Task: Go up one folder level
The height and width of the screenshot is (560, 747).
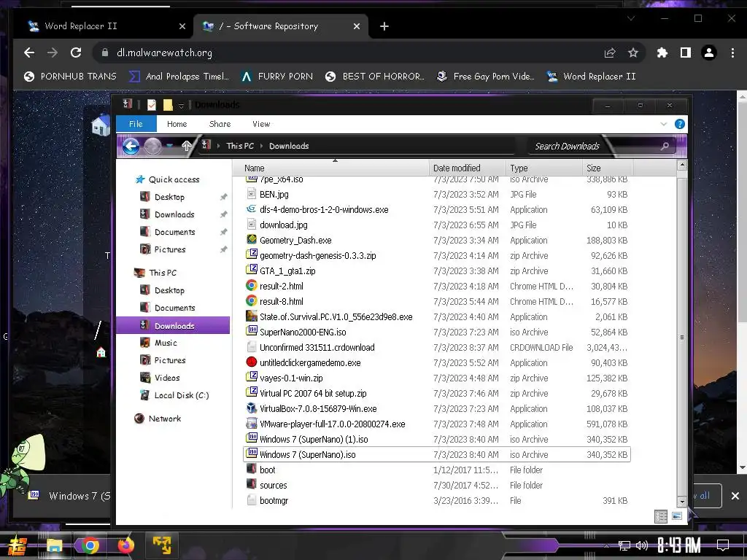Action: click(186, 146)
